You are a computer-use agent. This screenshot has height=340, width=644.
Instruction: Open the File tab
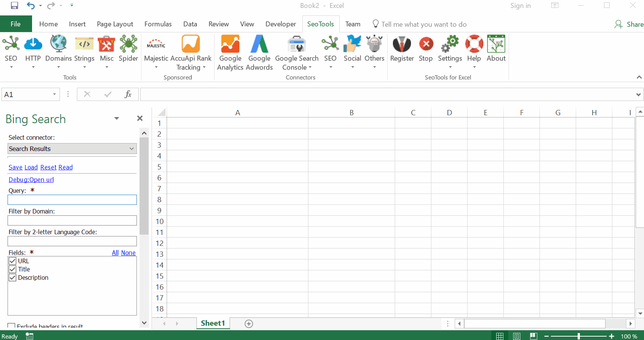pos(15,24)
